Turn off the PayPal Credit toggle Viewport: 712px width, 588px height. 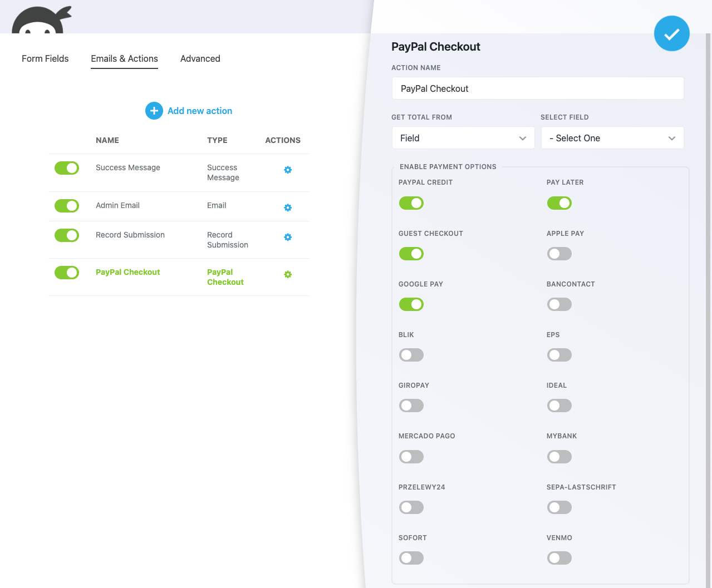tap(411, 203)
